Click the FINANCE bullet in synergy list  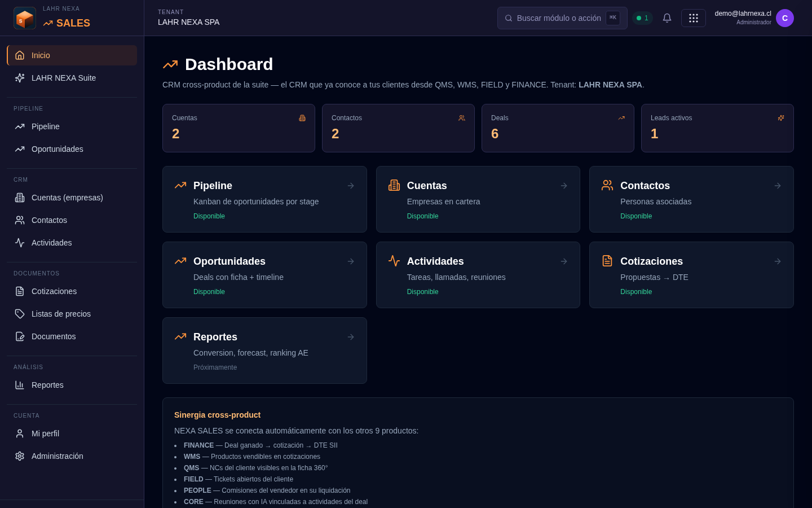pyautogui.click(x=261, y=445)
